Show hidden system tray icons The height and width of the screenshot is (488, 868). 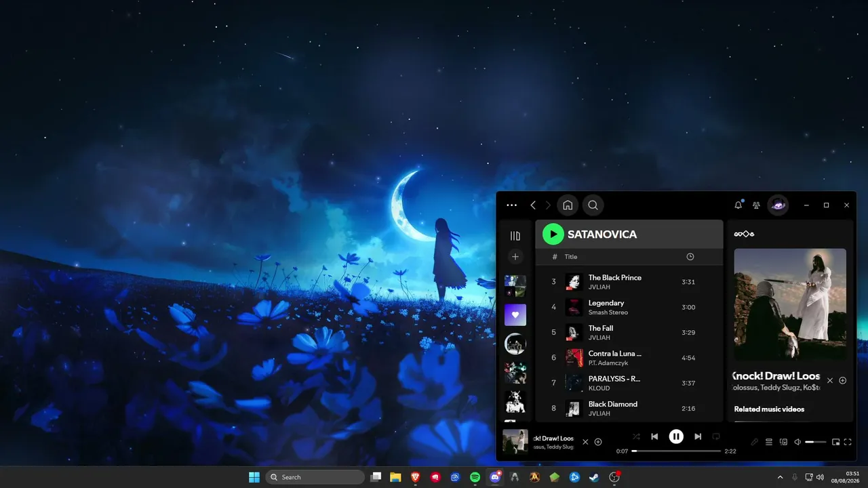[780, 477]
